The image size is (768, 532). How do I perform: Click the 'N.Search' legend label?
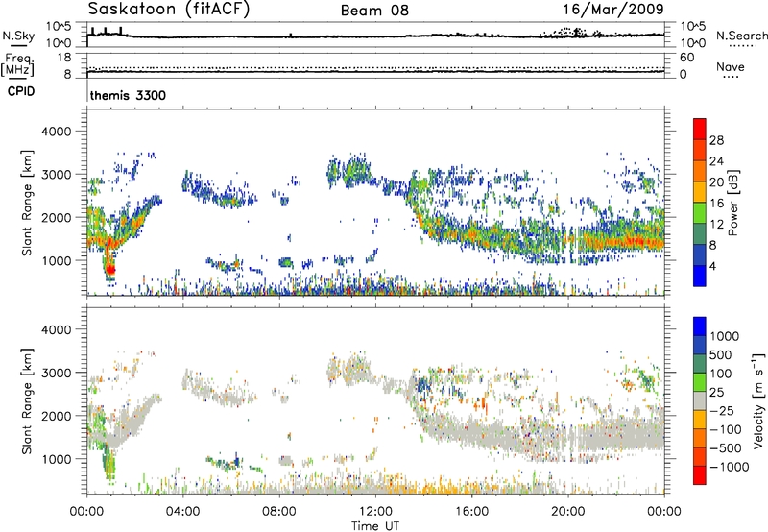[x=741, y=36]
